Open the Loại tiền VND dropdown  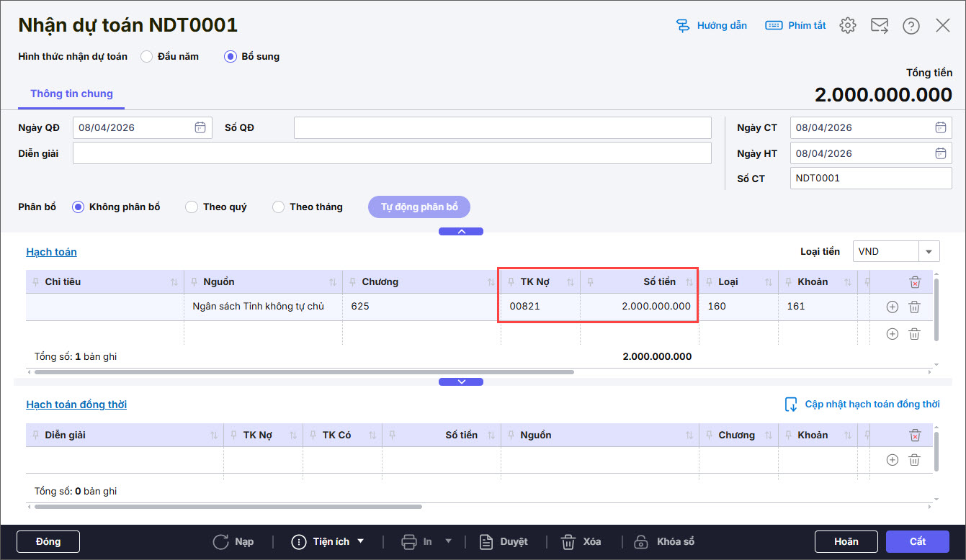coord(929,251)
